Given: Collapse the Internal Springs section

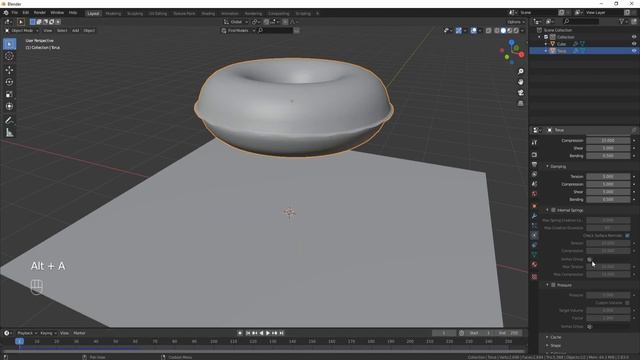Looking at the screenshot, I should (547, 210).
